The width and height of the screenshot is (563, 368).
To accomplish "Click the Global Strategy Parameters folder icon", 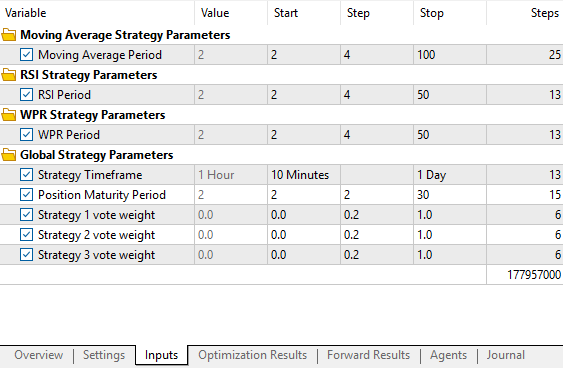I will pyautogui.click(x=9, y=155).
